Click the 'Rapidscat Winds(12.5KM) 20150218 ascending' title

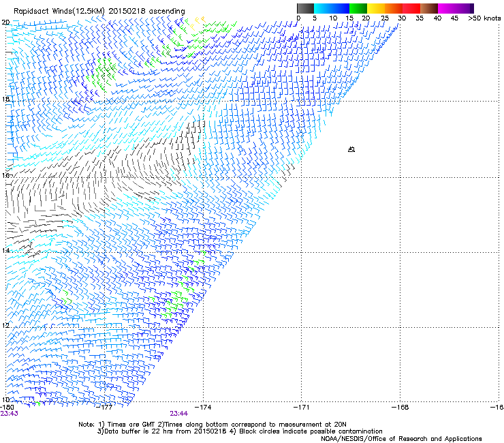[99, 12]
